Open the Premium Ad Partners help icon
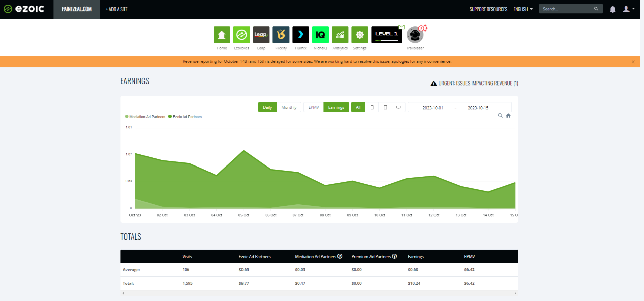Screen dimensions: 644x301 pos(394,256)
